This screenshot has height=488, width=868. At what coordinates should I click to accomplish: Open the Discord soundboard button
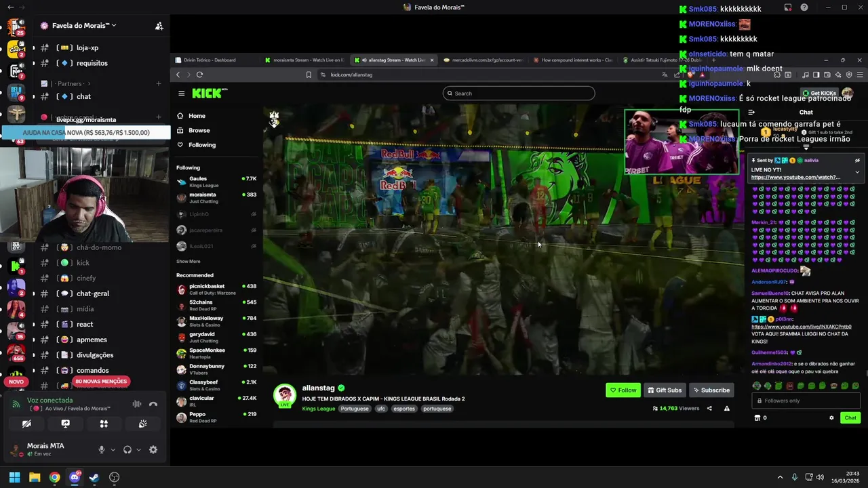142,424
